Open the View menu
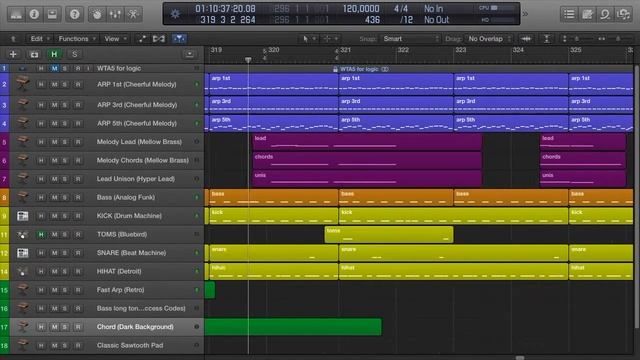640x360 pixels. tap(116, 39)
